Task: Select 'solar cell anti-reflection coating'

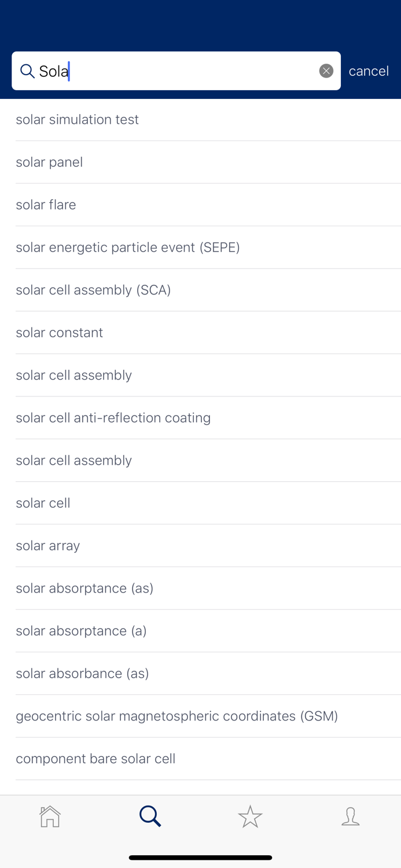Action: (113, 418)
